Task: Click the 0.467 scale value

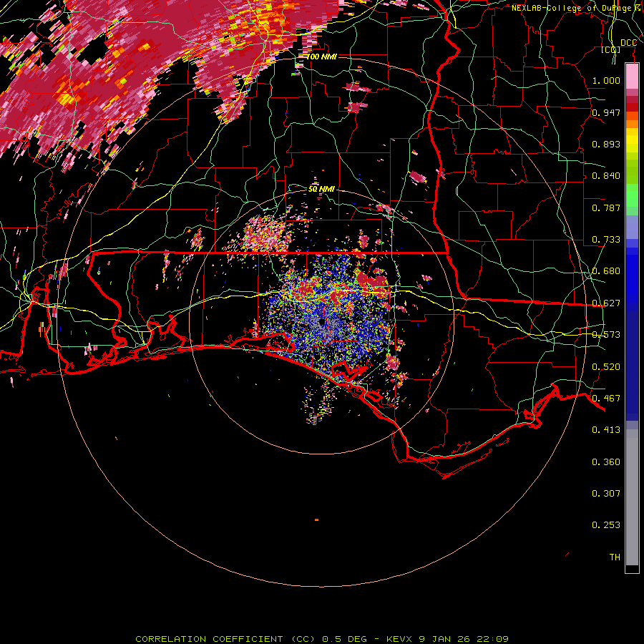Action: [x=606, y=399]
